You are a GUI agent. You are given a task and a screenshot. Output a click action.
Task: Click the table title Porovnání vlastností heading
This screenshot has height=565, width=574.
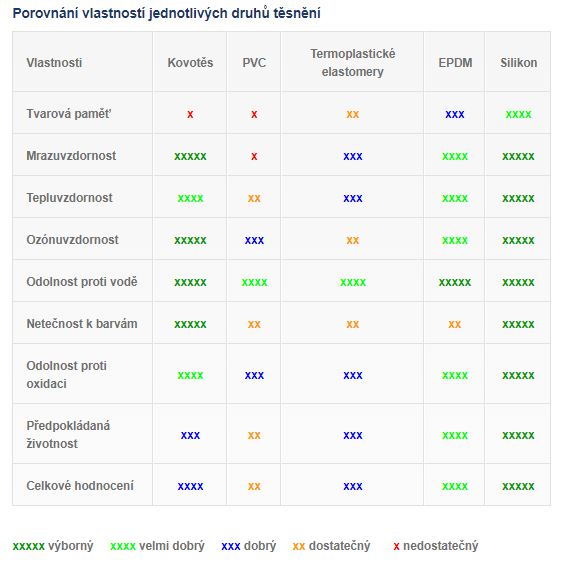click(167, 13)
